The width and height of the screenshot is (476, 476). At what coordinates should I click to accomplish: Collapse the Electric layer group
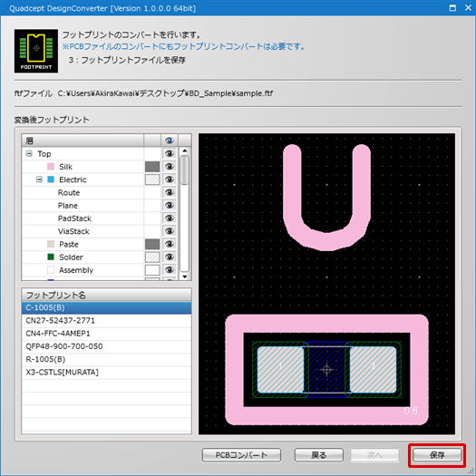click(39, 180)
